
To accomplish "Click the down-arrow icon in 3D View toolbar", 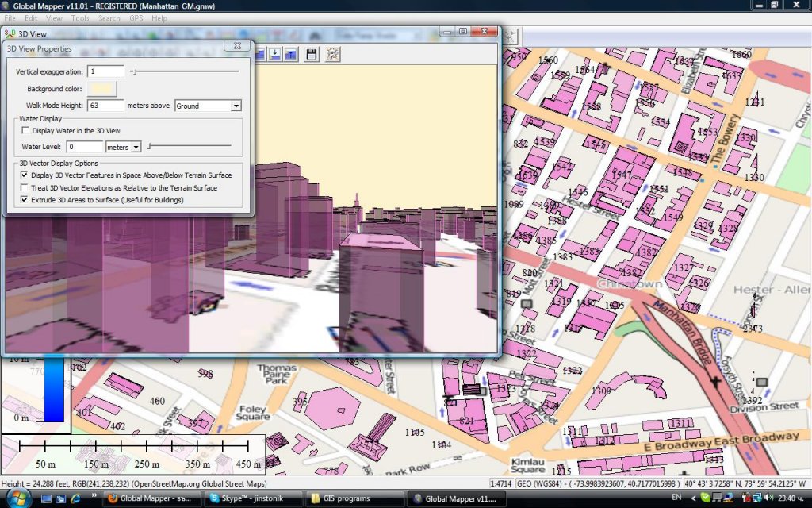I will (274, 54).
